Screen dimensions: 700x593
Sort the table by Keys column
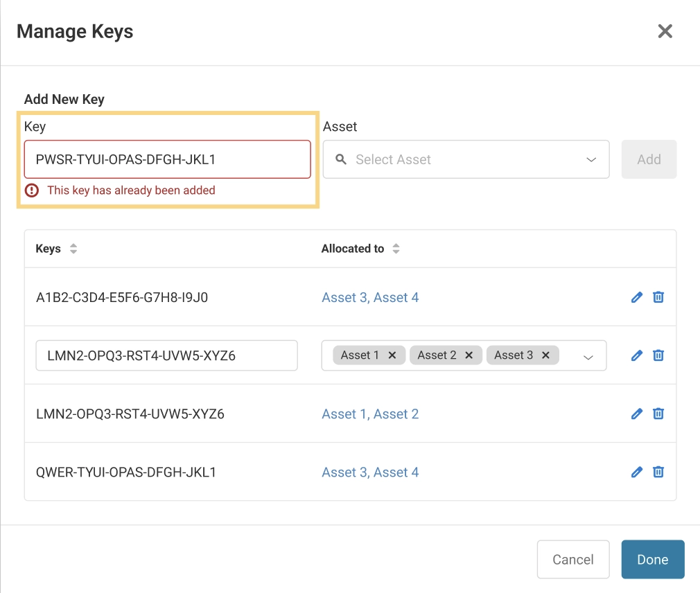pyautogui.click(x=72, y=248)
